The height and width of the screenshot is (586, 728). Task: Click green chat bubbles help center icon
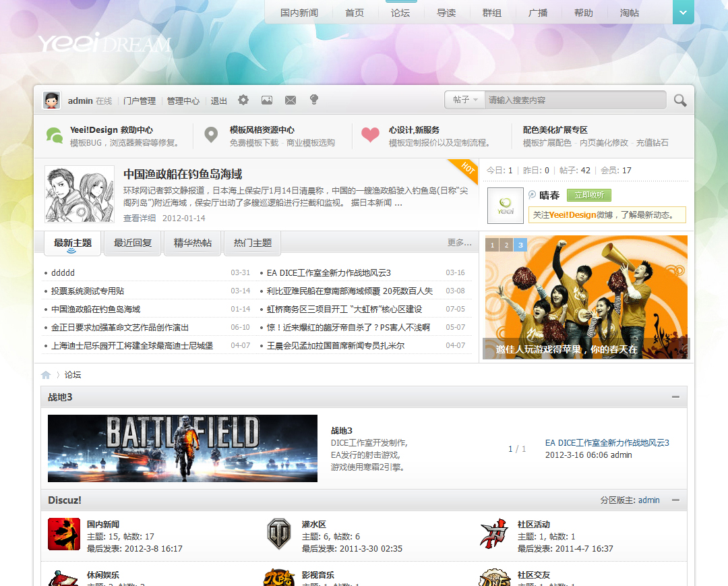pos(55,135)
